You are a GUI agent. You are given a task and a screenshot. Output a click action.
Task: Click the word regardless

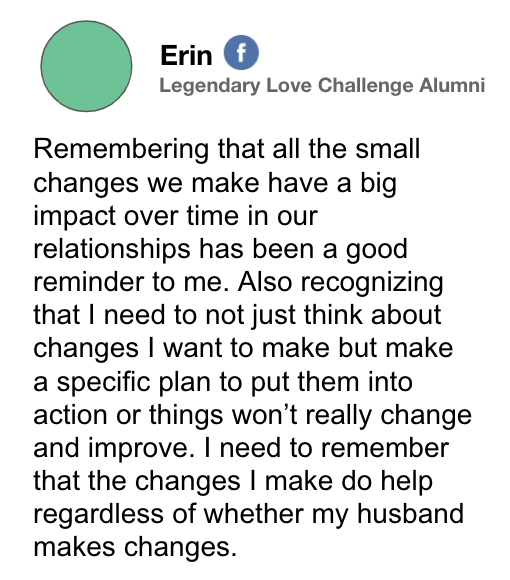click(x=98, y=515)
